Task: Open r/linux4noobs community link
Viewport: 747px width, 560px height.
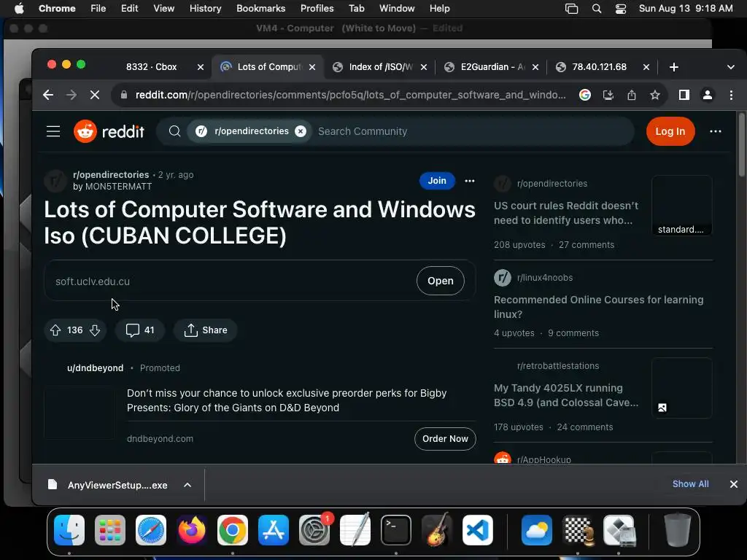Action: pyautogui.click(x=544, y=278)
